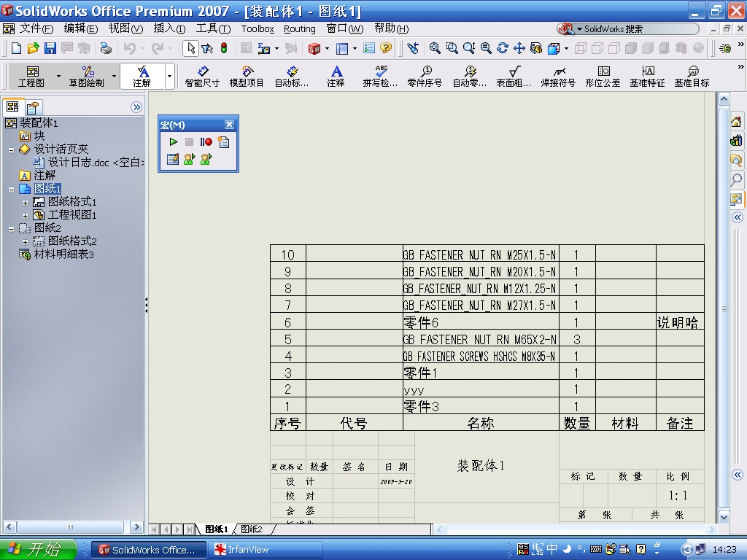The height and width of the screenshot is (560, 747).
Task: Activate the Pan view icon
Action: pos(519,48)
